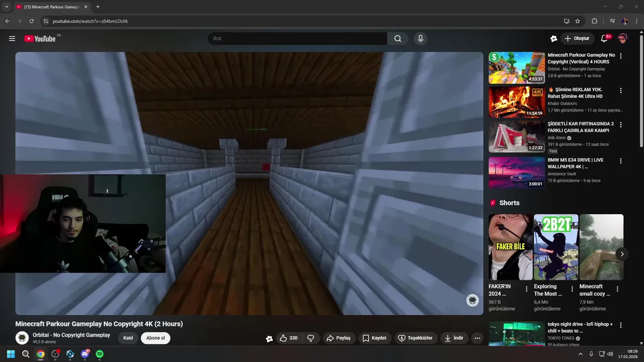Image resolution: width=644 pixels, height=362 pixels.
Task: Select the Minecraft Parkour Gameplay tab
Action: 51,7
